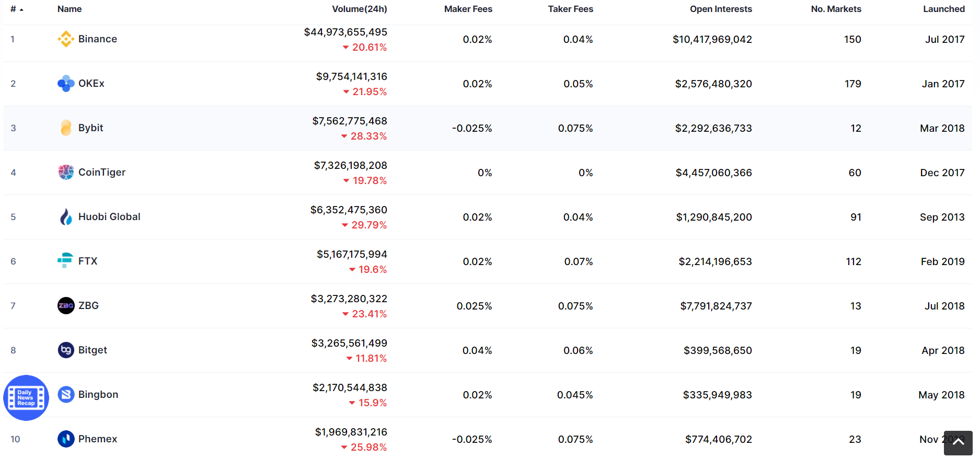Open the Bingbon exchange link
This screenshot has height=458, width=980.
pyautogui.click(x=98, y=395)
